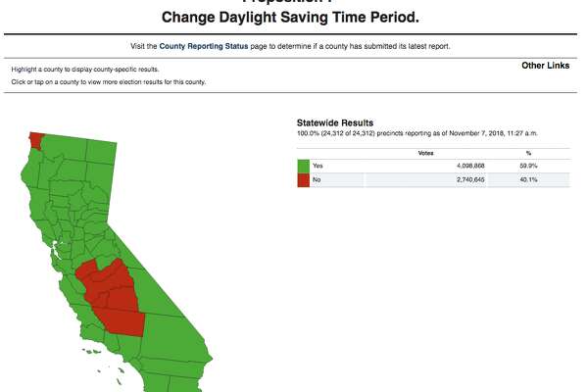This screenshot has width=588, height=392.
Task: Click the Other Links heading
Action: click(545, 66)
